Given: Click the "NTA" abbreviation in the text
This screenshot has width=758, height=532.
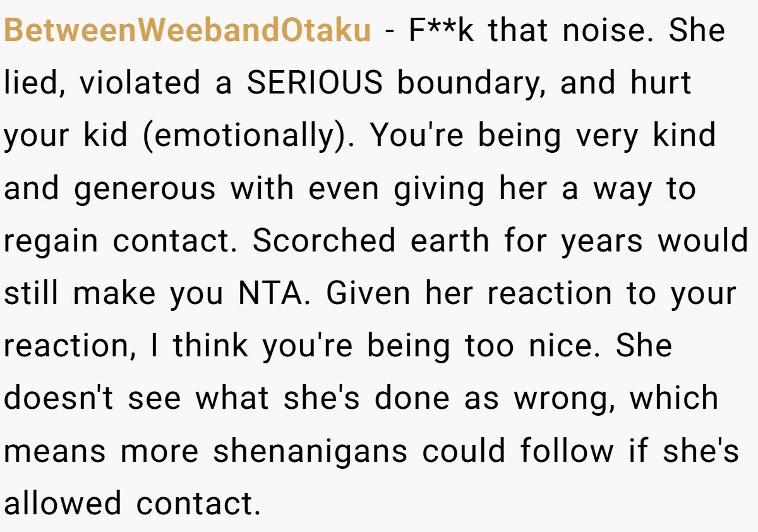Looking at the screenshot, I should pos(269,294).
